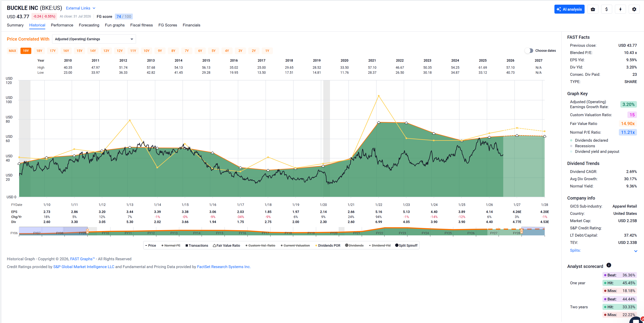This screenshot has height=323, width=644.
Task: Toggle Dividend yield and payout key item
Action: (x=594, y=152)
